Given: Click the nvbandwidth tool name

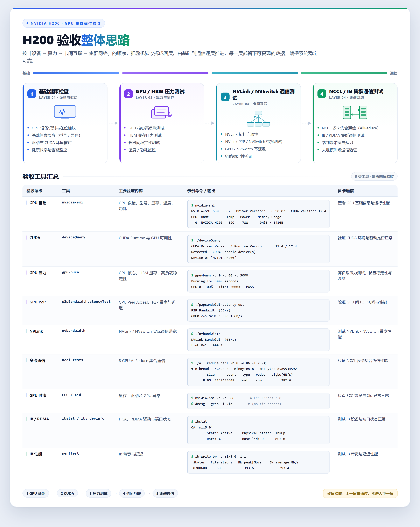Looking at the screenshot, I should click(x=74, y=331).
